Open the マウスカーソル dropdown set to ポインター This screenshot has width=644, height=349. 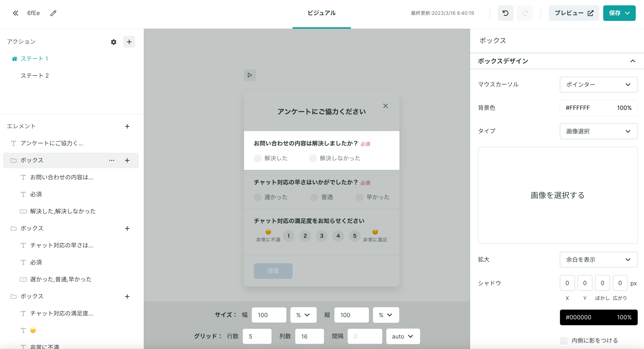599,85
